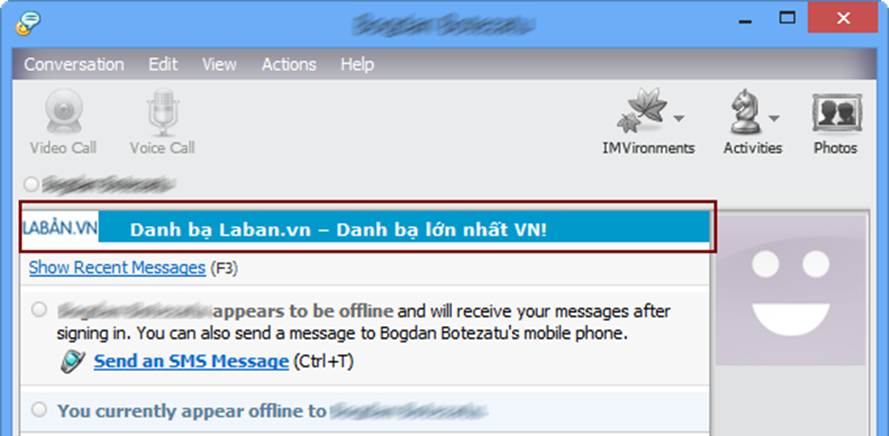Open the Conversation menu

74,65
